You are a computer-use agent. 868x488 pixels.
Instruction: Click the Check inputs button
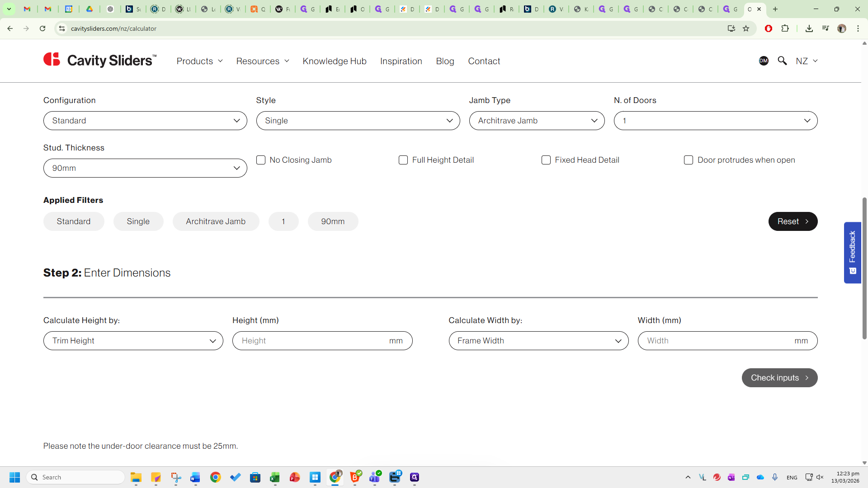click(x=779, y=378)
